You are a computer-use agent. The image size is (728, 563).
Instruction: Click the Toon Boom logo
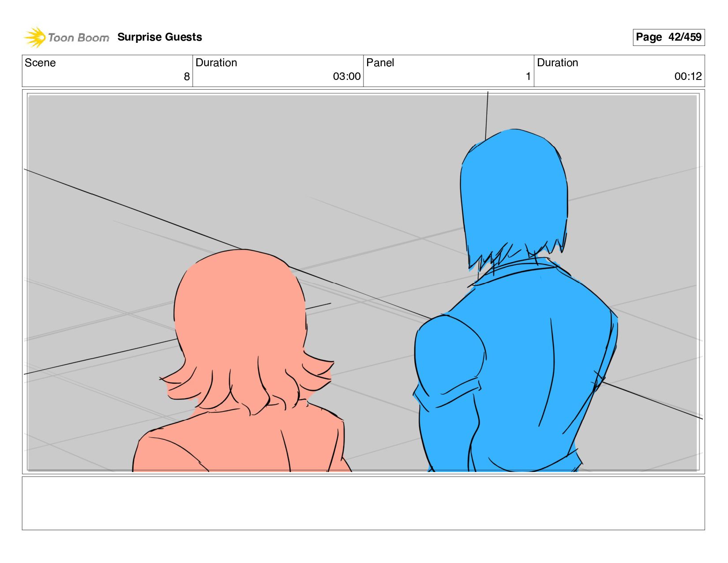(67, 37)
